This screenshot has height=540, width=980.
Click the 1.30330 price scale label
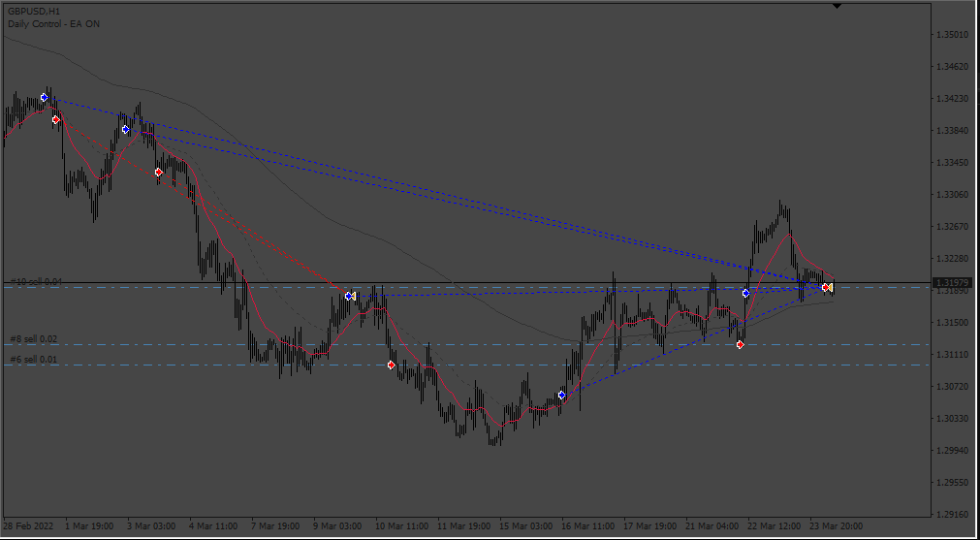(x=953, y=418)
